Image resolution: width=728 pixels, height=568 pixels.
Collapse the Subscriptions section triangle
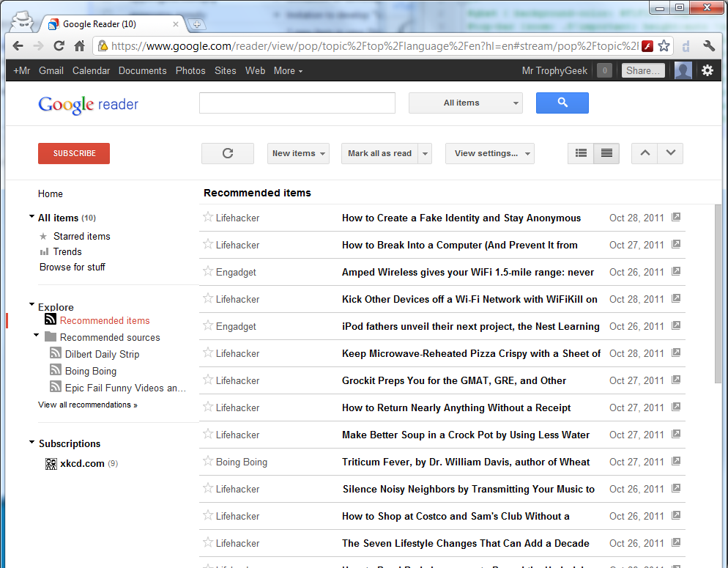pyautogui.click(x=31, y=442)
